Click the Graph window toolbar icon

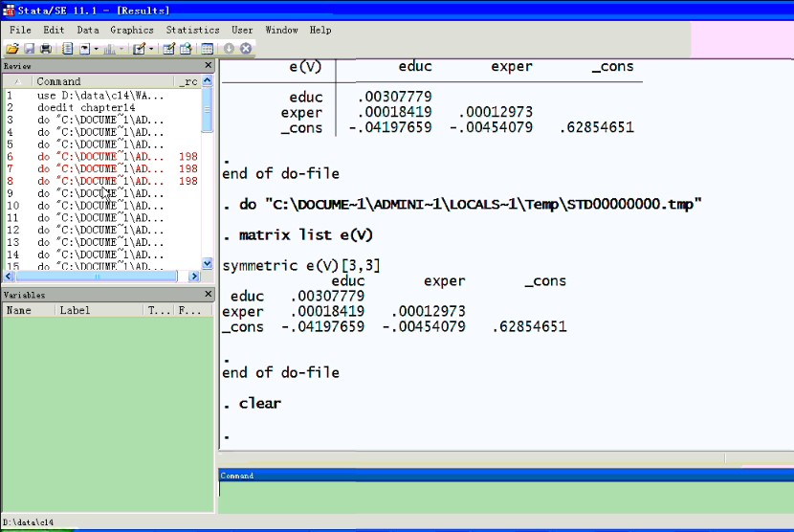[109, 49]
